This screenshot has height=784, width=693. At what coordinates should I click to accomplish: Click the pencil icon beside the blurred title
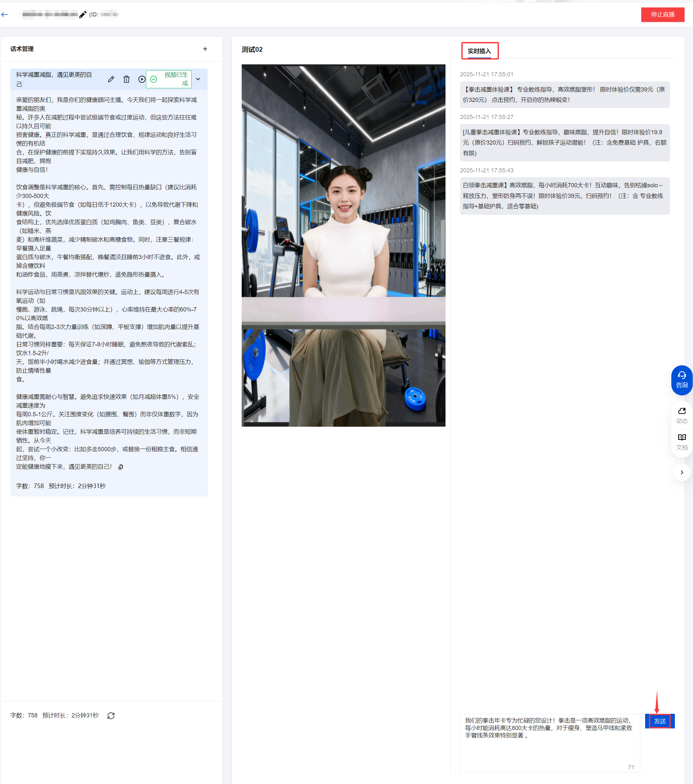pyautogui.click(x=82, y=15)
